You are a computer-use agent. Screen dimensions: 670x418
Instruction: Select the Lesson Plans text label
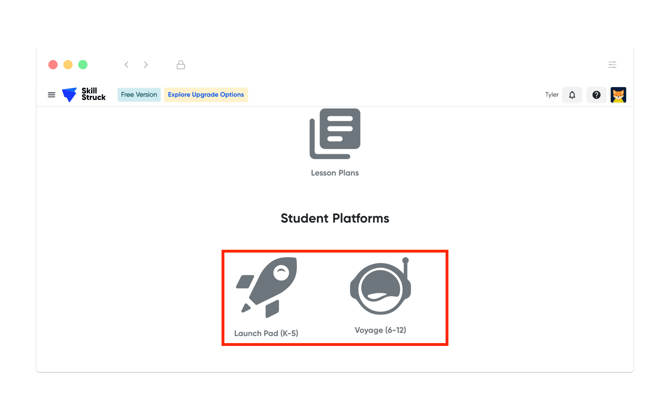(x=335, y=173)
